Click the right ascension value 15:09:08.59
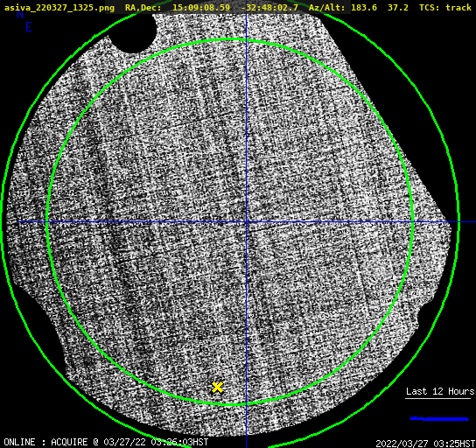The image size is (476, 448). tap(201, 7)
